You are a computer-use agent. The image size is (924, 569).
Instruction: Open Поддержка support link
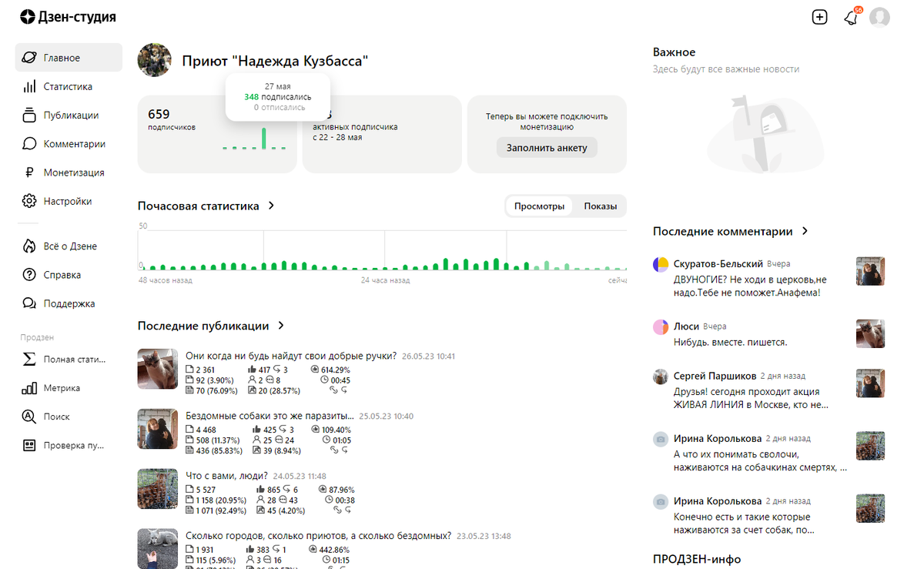pyautogui.click(x=69, y=303)
